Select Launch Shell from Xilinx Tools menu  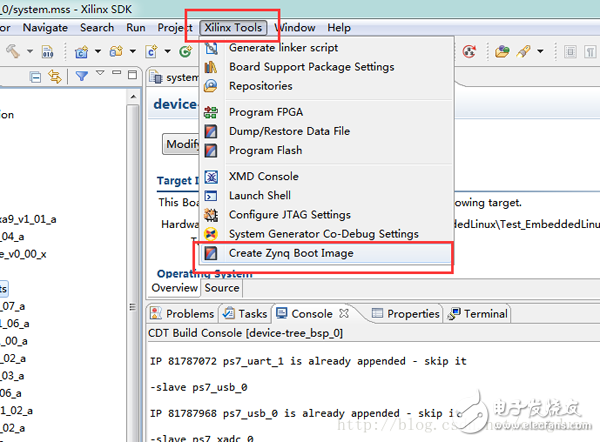click(x=259, y=195)
